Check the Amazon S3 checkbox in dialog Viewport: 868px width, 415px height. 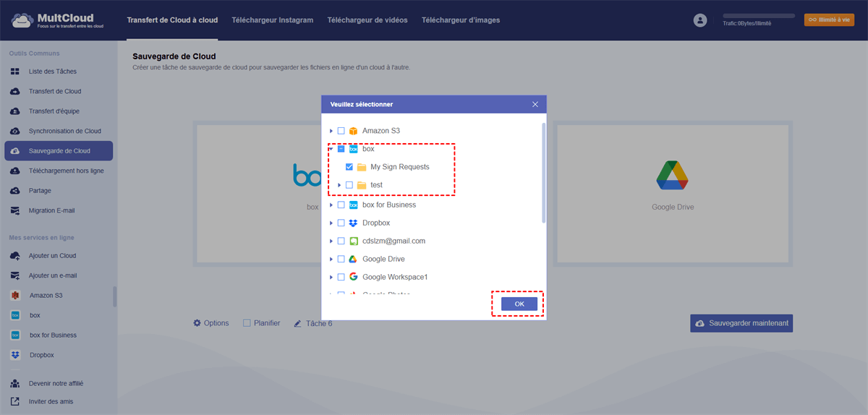click(341, 131)
